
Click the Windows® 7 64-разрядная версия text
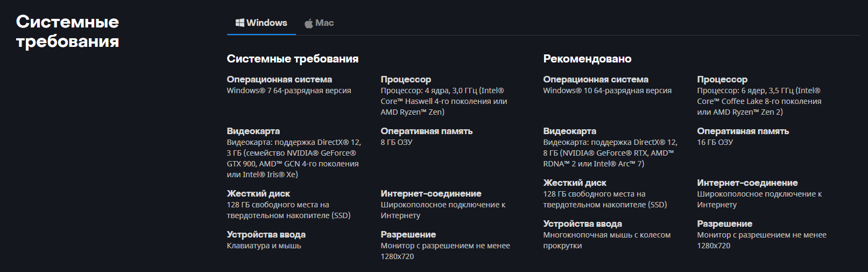point(289,90)
